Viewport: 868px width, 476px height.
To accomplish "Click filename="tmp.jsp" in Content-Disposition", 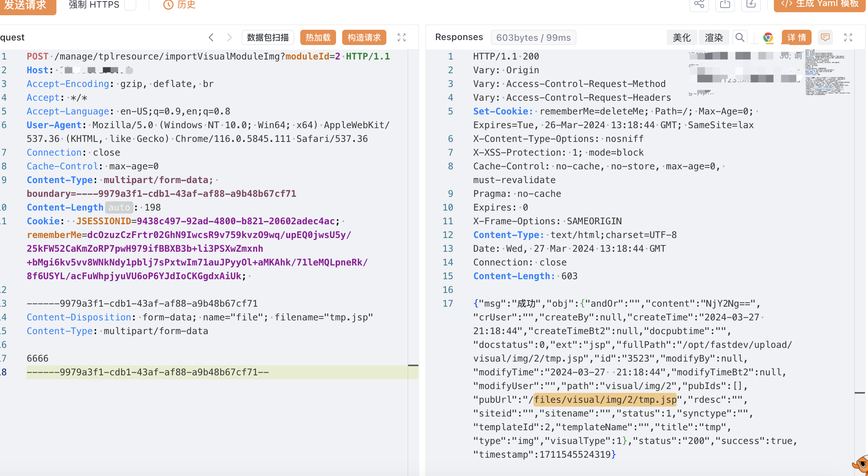I will [324, 317].
